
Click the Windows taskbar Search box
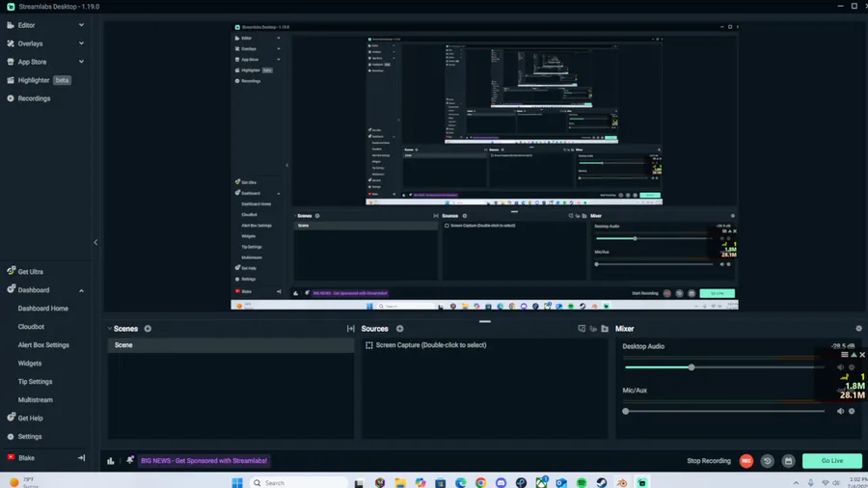[299, 482]
